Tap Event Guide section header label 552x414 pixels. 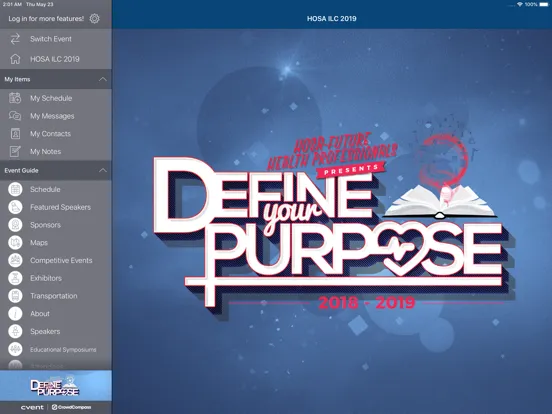(x=21, y=170)
